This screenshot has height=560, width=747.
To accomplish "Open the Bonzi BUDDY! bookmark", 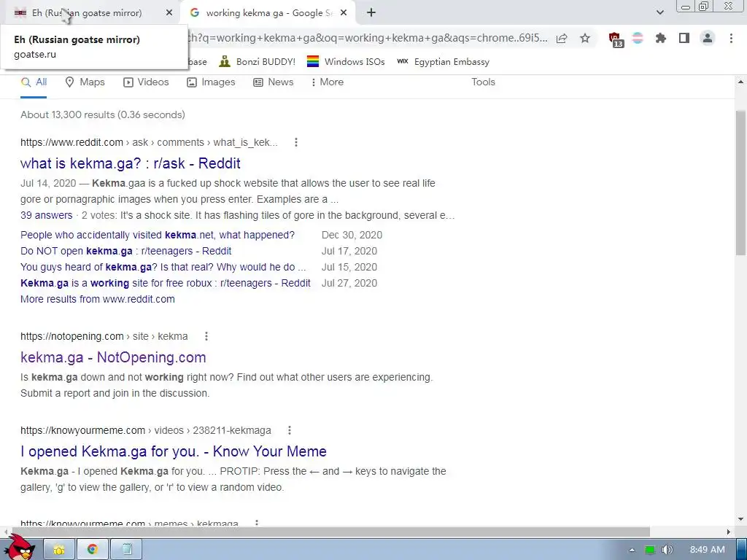I will point(258,62).
